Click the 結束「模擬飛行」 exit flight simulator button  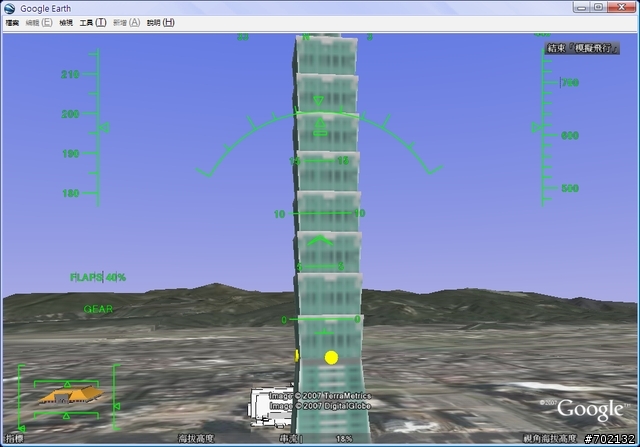click(x=582, y=48)
